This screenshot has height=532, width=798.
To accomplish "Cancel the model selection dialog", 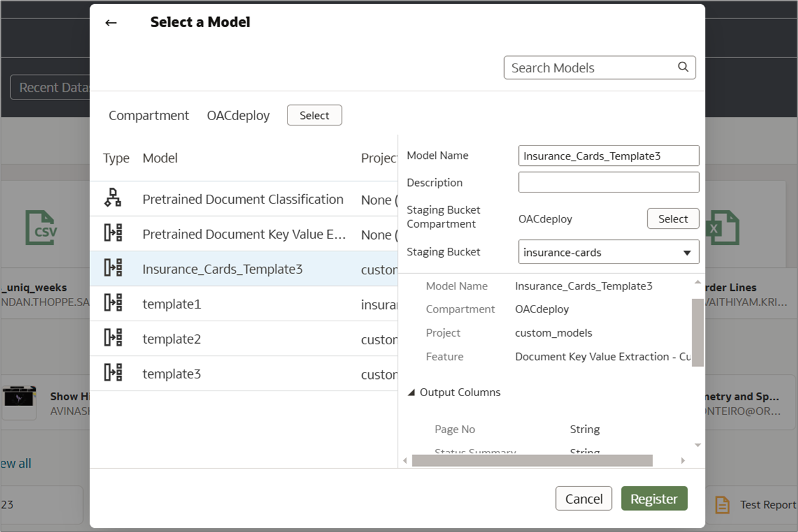I will click(x=583, y=499).
